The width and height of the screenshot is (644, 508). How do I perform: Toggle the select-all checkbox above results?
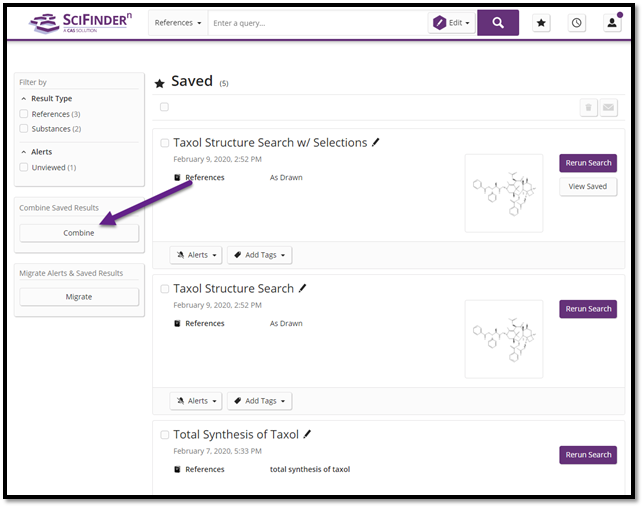[164, 107]
